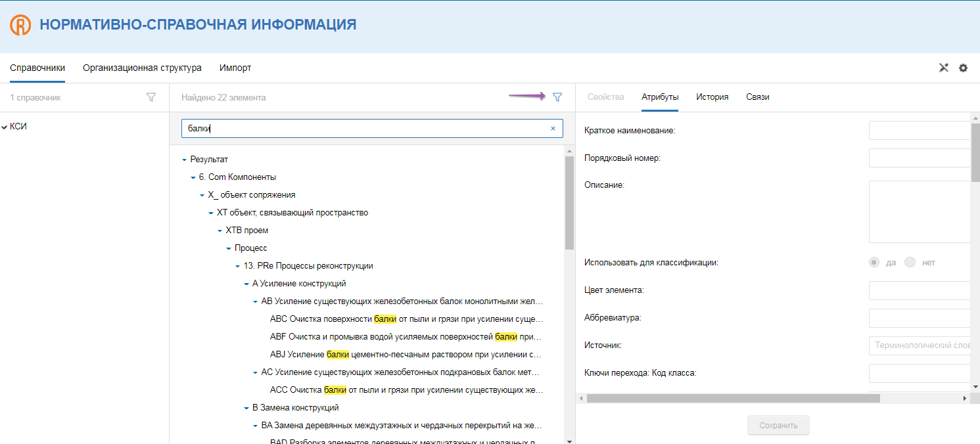
Task: Collapse the '6. Com Компоненты' node
Action: tap(193, 177)
